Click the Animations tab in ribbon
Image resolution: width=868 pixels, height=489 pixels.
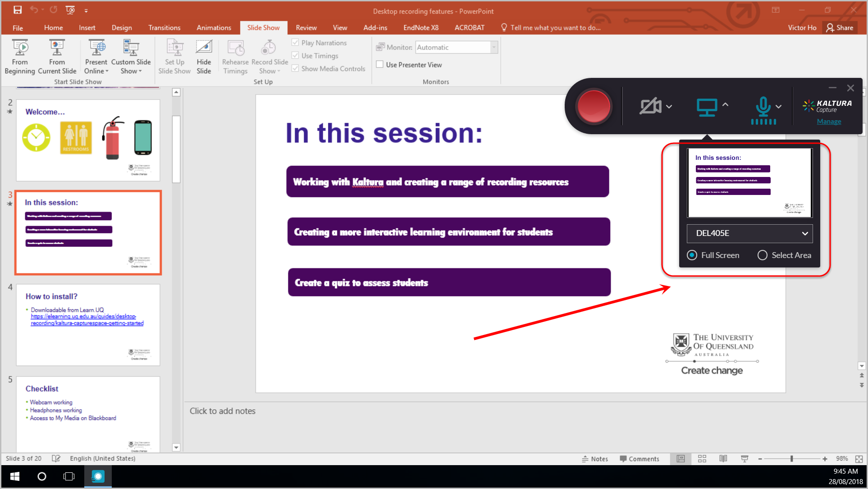click(x=213, y=28)
